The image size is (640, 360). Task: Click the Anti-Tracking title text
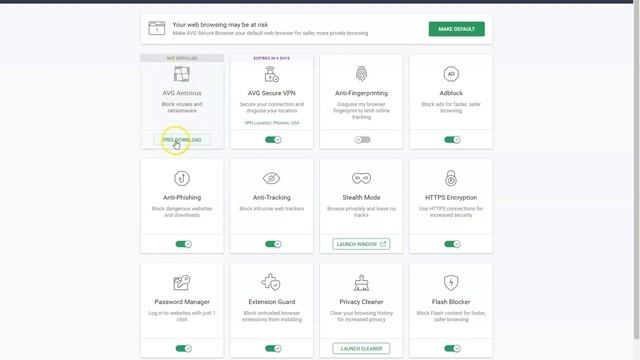pos(271,198)
